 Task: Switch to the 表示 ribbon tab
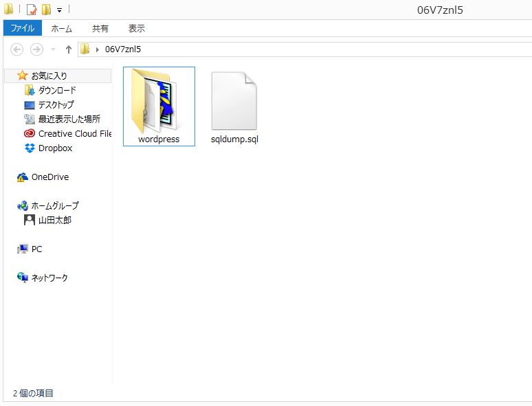point(136,28)
